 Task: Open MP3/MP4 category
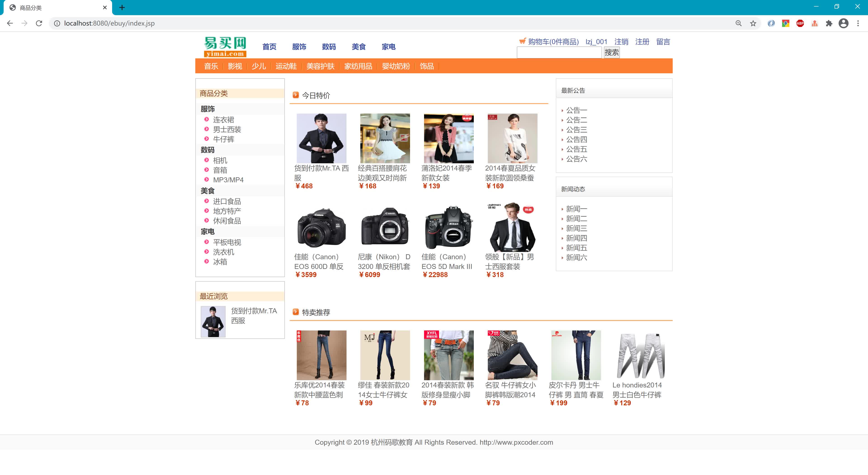tap(228, 180)
